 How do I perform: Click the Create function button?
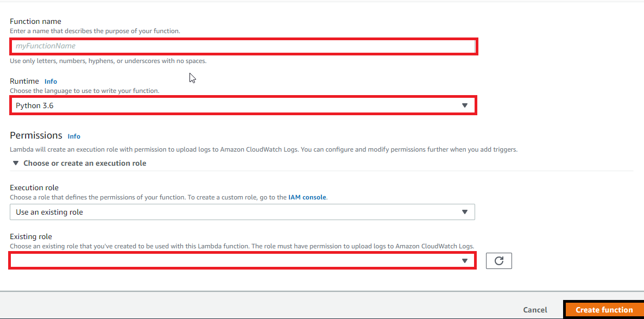(x=604, y=309)
